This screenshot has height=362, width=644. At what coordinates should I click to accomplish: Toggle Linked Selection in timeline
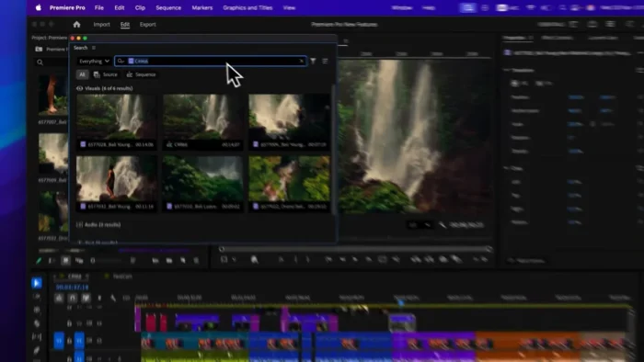(x=86, y=298)
